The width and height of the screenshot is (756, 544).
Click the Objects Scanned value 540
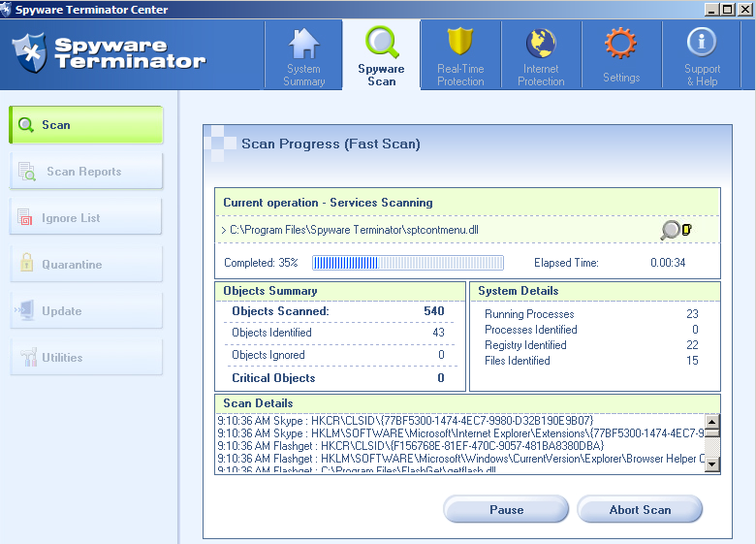point(434,311)
